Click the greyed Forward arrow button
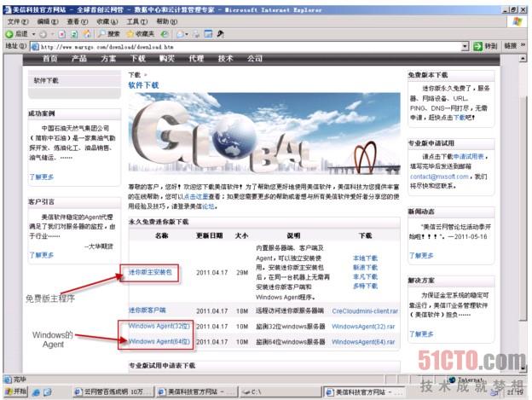Viewport: 532px width, 400px height. 43,34
